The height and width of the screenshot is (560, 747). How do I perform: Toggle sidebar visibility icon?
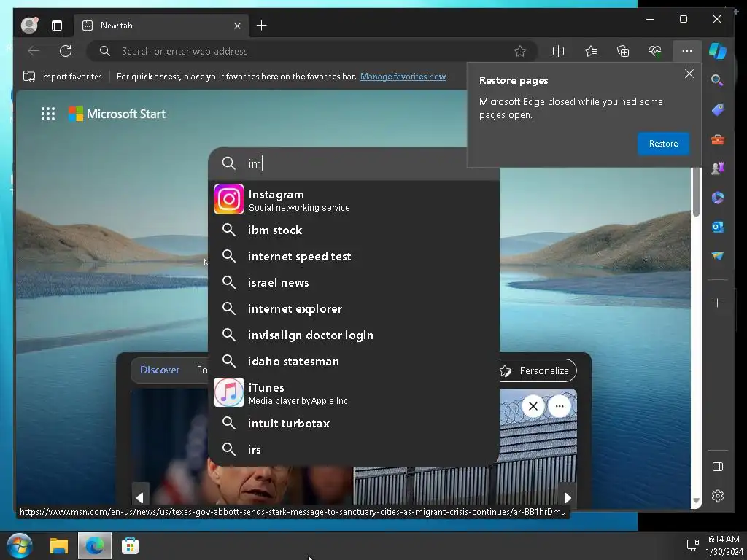pos(718,467)
